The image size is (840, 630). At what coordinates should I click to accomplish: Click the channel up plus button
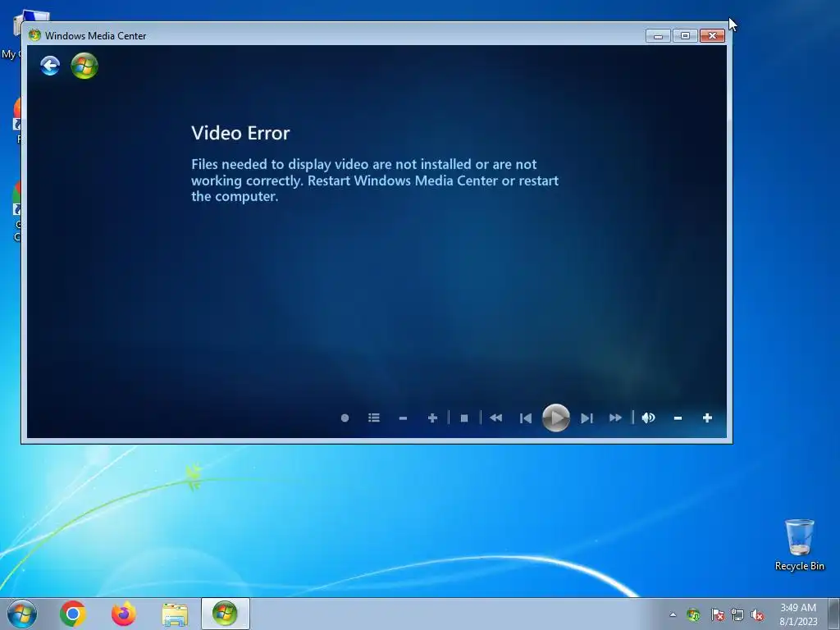click(x=432, y=418)
